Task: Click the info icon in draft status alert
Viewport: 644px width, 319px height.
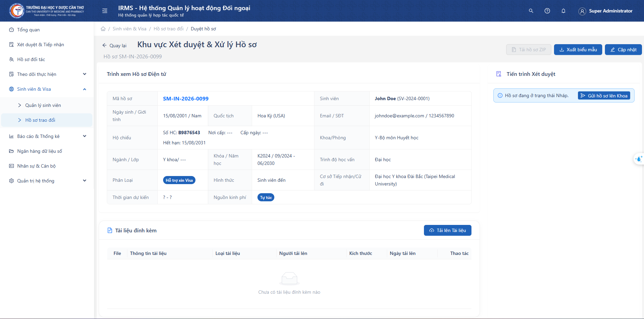Action: [500, 95]
